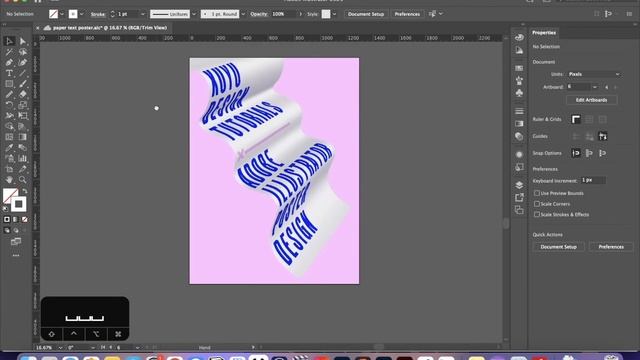Click the Stroke swatch in toolbar

click(x=18, y=204)
